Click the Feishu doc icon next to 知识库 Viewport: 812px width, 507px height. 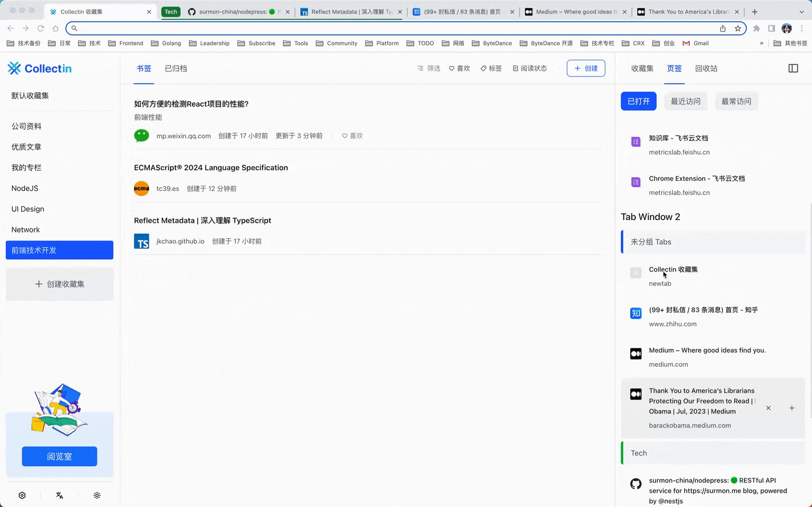(636, 142)
